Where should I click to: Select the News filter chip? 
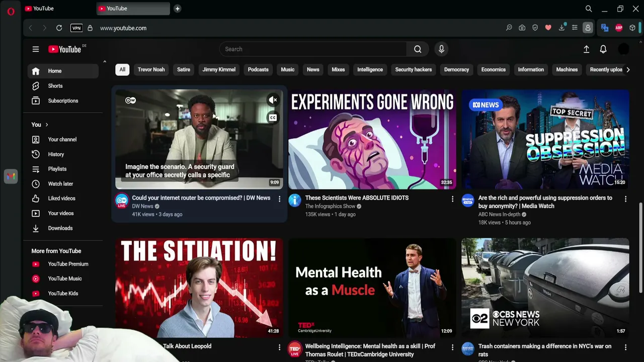click(x=313, y=69)
